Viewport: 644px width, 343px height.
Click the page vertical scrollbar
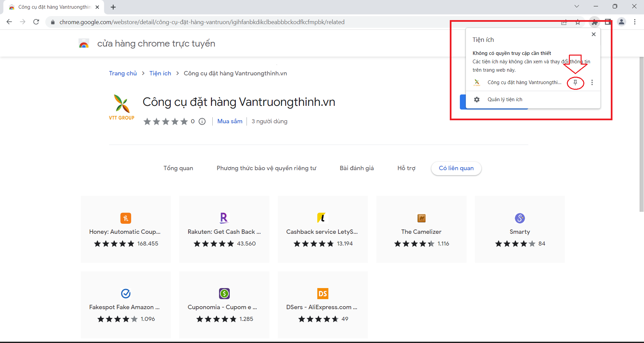[x=641, y=134]
